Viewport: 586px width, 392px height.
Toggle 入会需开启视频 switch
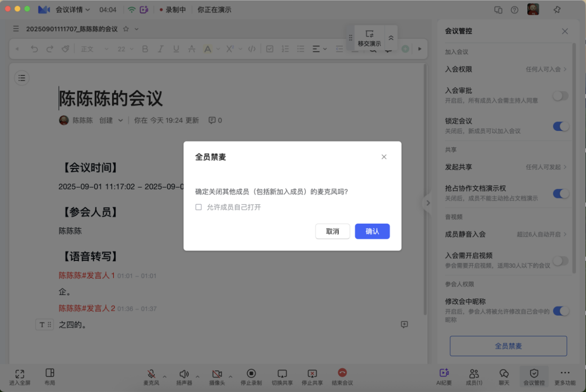click(560, 261)
